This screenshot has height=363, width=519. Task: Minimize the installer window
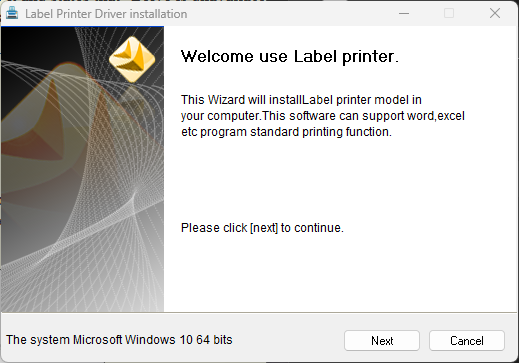[x=404, y=13]
